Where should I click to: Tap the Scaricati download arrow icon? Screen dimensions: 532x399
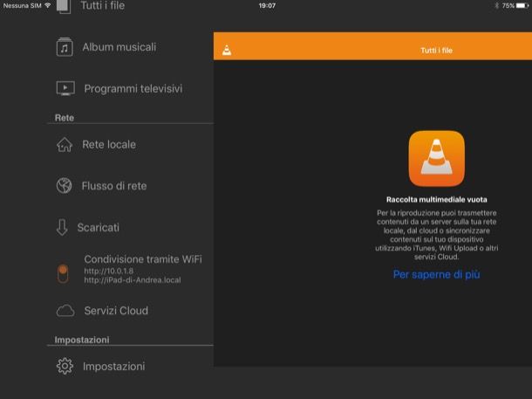tap(62, 227)
